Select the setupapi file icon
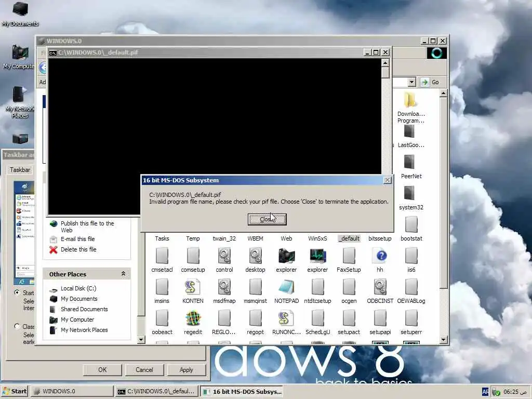The image size is (532, 399). tap(380, 318)
